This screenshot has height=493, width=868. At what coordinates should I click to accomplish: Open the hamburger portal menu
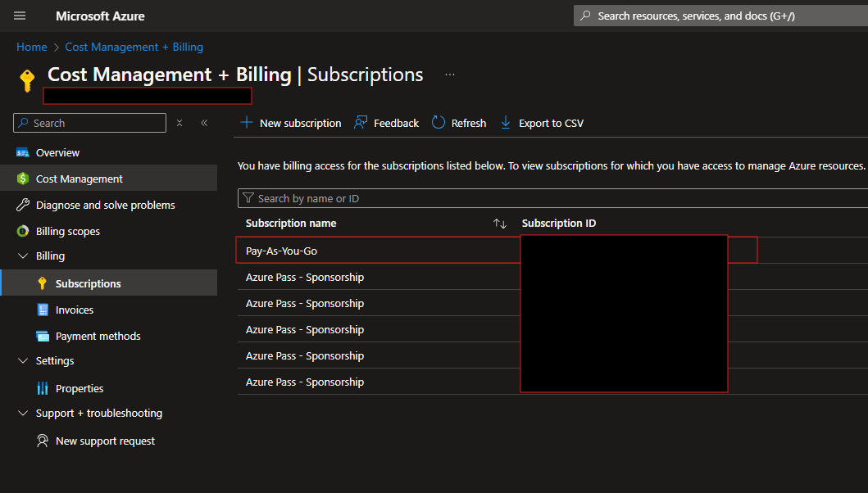coord(20,16)
